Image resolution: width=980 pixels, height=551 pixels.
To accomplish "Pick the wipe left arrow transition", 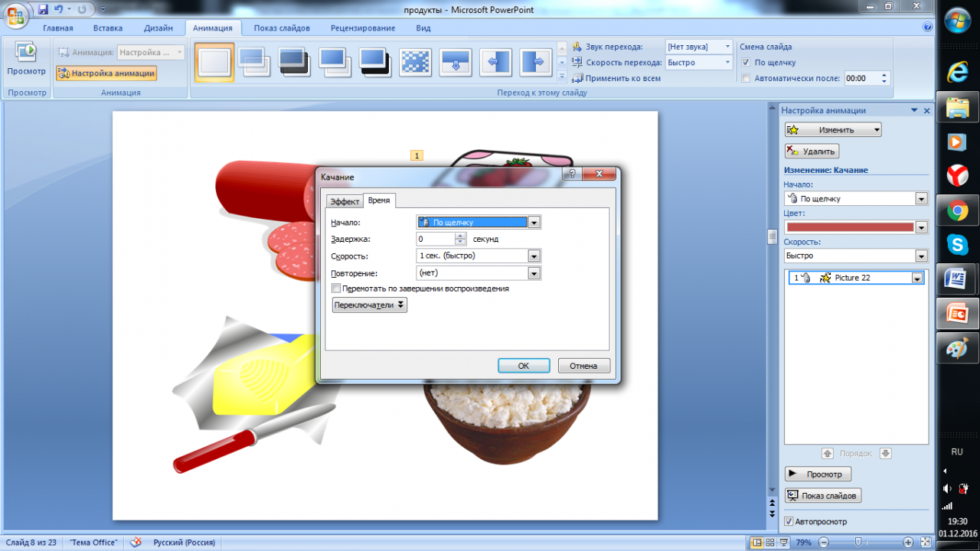I will coord(496,62).
